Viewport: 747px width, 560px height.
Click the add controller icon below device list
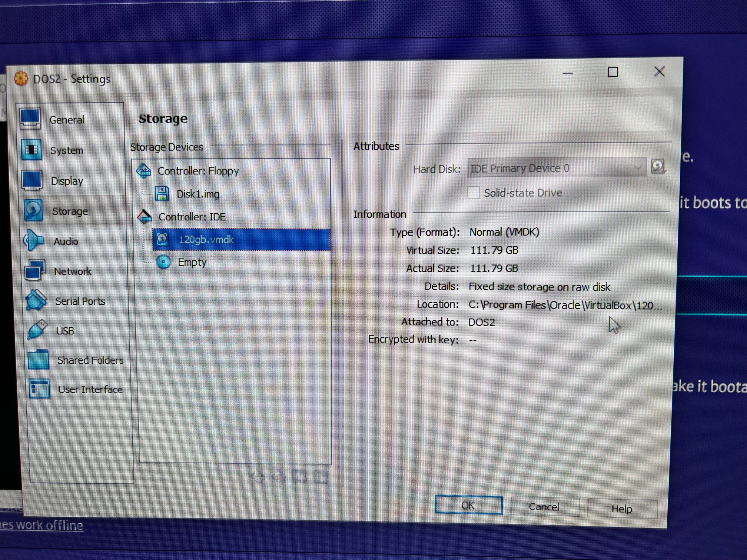[258, 477]
